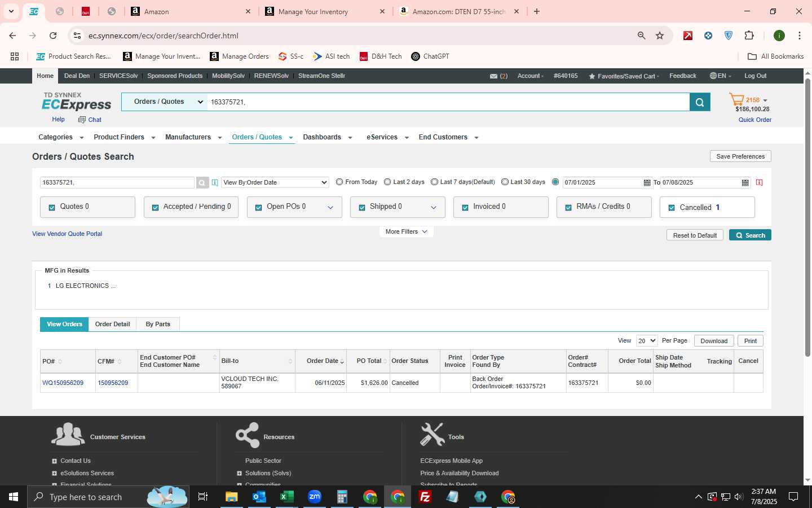This screenshot has width=812, height=508.
Task: Click the Save Preferences button
Action: point(740,156)
